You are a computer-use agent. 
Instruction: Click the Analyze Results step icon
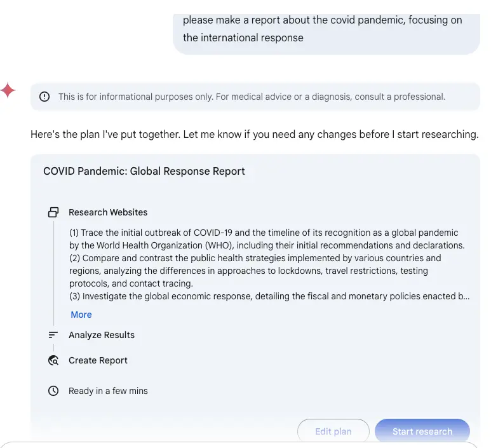[x=53, y=335]
